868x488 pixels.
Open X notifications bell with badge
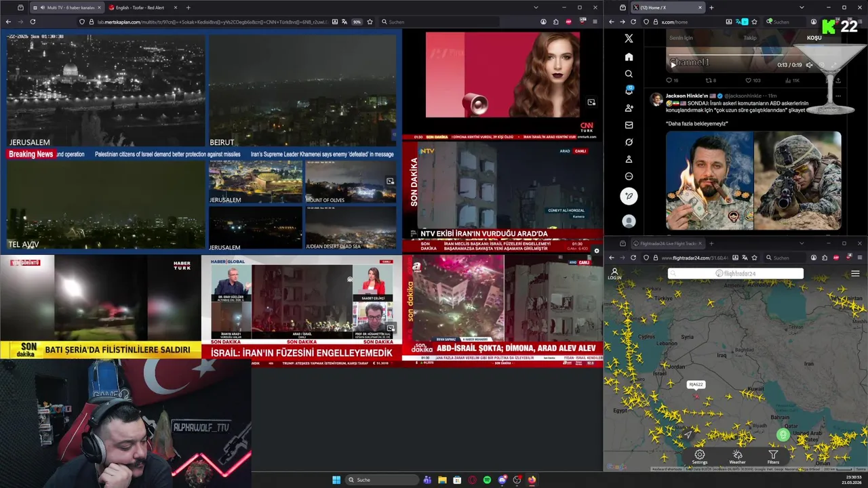[x=629, y=91]
